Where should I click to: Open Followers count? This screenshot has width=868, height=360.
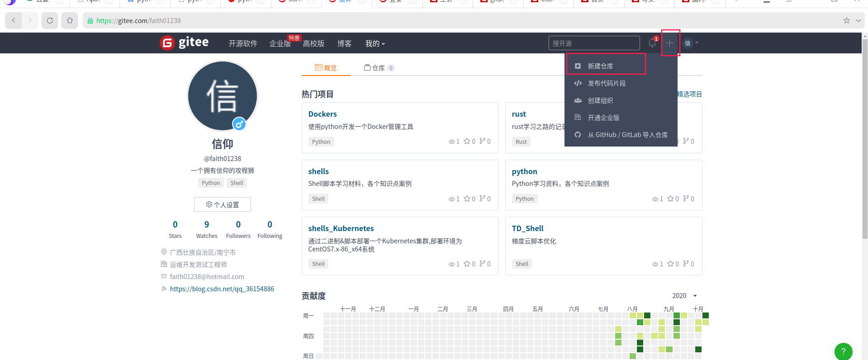click(x=238, y=229)
